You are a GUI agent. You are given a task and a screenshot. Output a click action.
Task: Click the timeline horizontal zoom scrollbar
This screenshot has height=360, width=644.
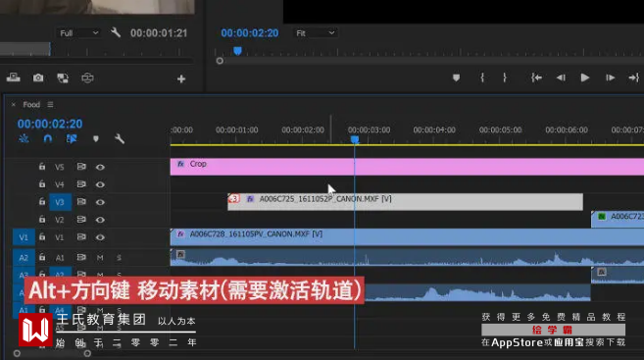[52, 353]
